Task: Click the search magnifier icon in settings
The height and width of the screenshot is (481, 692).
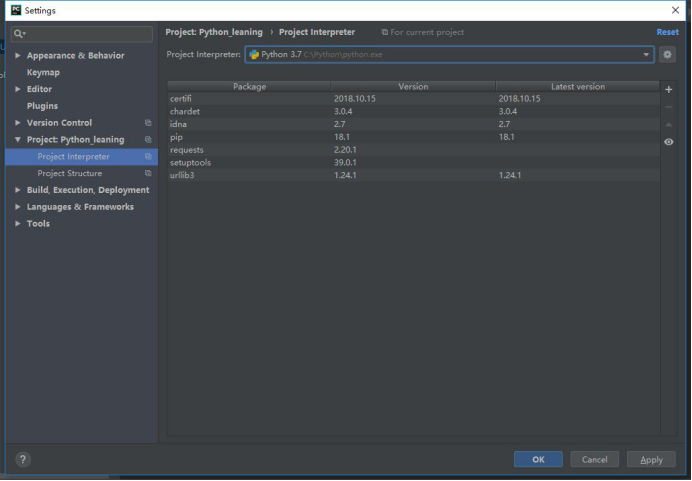Action: click(x=19, y=34)
